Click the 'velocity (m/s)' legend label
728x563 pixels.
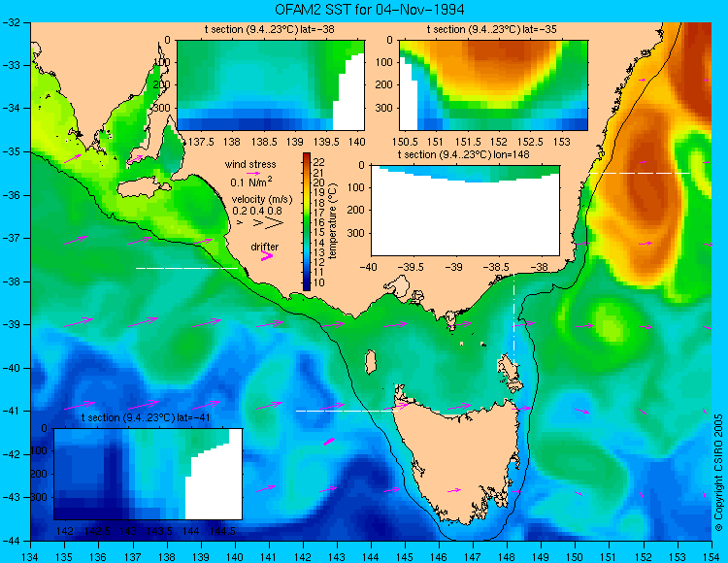(x=262, y=200)
